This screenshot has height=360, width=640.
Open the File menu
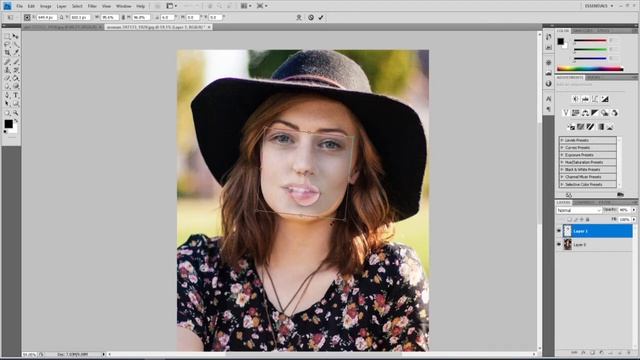pyautogui.click(x=20, y=7)
